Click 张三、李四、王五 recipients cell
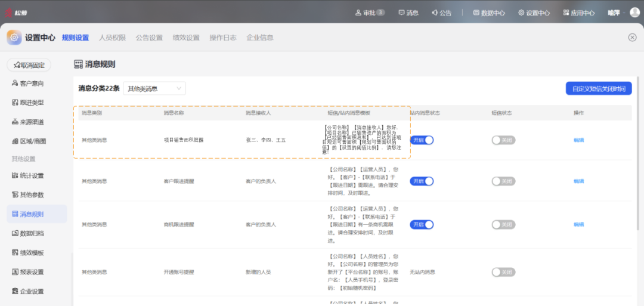 click(x=266, y=140)
